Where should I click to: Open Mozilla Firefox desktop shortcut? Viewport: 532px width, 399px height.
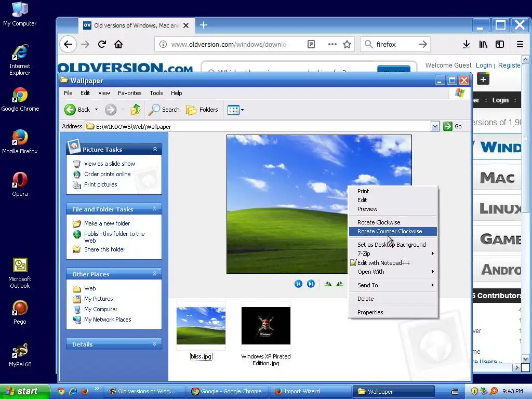[x=20, y=142]
